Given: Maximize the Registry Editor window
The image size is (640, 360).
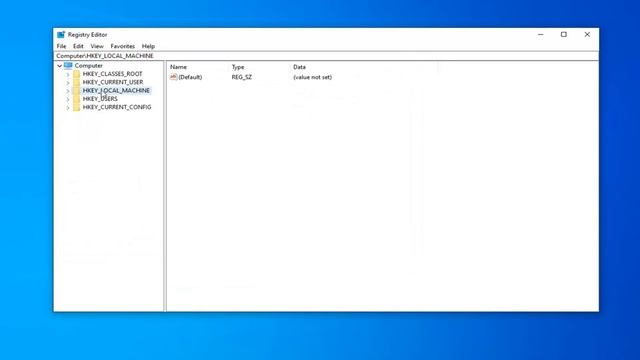Looking at the screenshot, I should 564,35.
